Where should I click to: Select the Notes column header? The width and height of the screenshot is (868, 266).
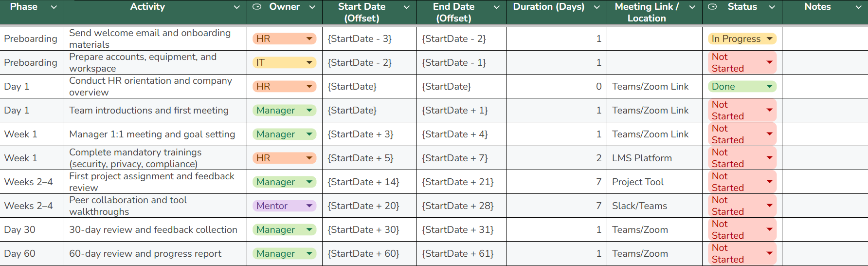click(x=817, y=7)
